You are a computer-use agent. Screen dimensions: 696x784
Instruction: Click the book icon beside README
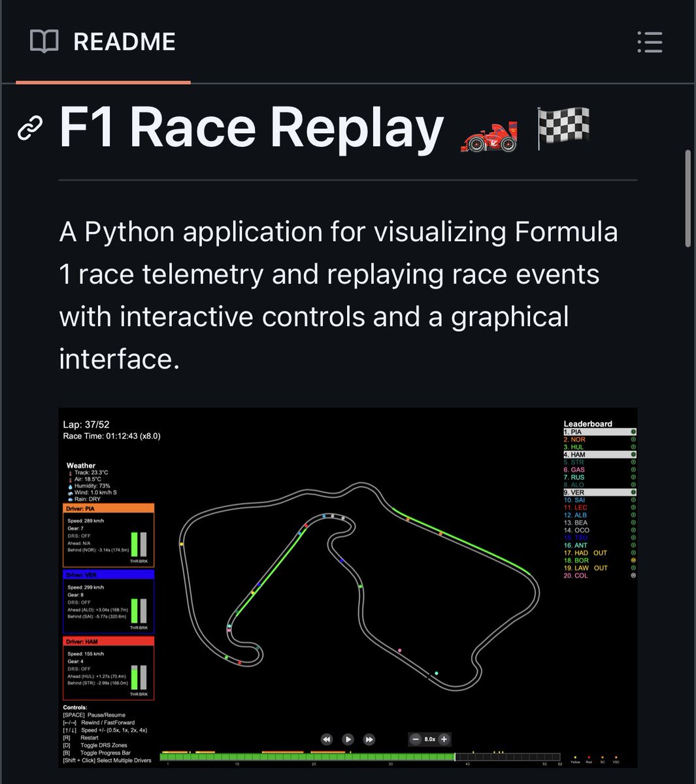[44, 42]
